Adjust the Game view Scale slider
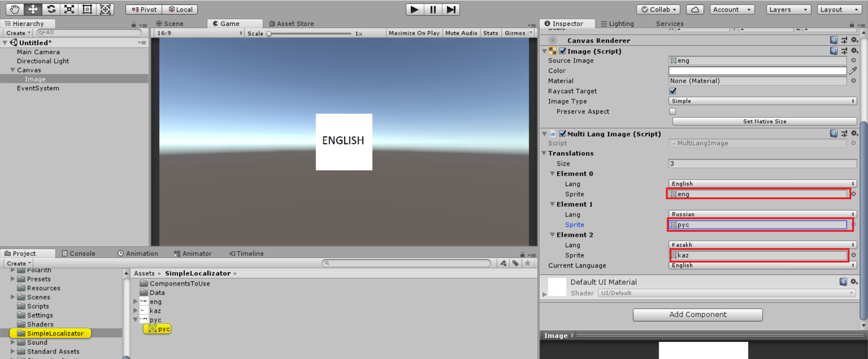The width and height of the screenshot is (868, 359). [310, 34]
